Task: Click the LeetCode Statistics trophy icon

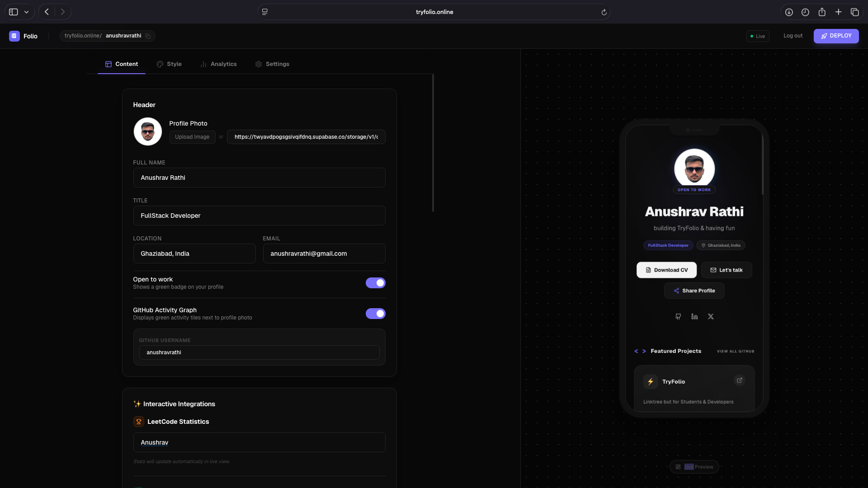Action: point(139,422)
